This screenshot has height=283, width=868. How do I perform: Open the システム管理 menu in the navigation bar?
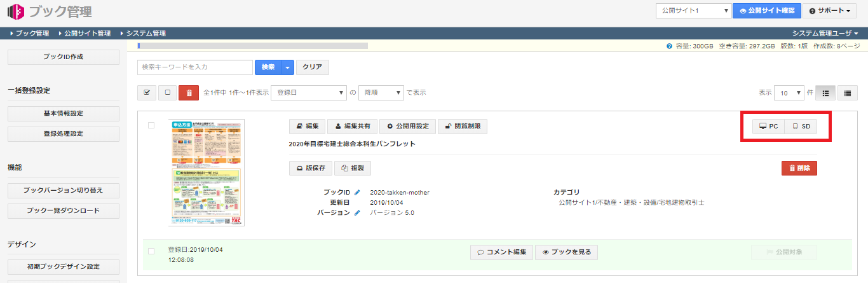(146, 33)
